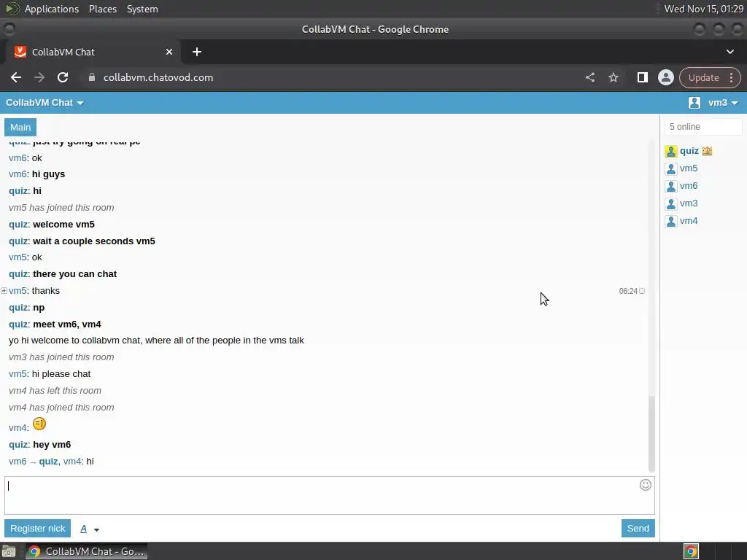Click the chat history scrollbar thumb
Viewport: 747px width, 560px height.
pos(651,433)
